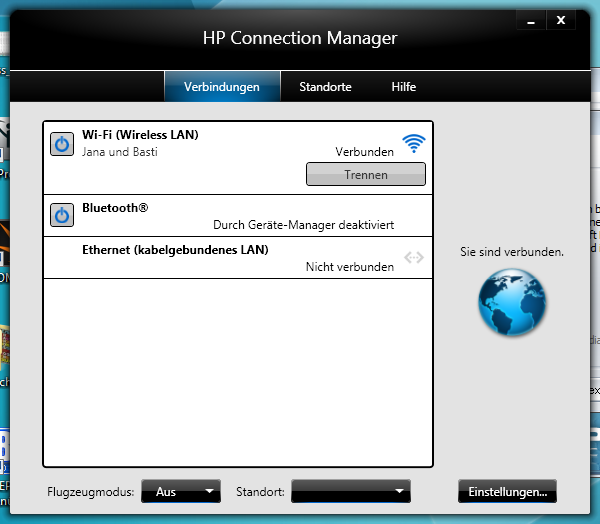The height and width of the screenshot is (524, 600).
Task: Open the Standort dropdown list
Action: (x=351, y=491)
